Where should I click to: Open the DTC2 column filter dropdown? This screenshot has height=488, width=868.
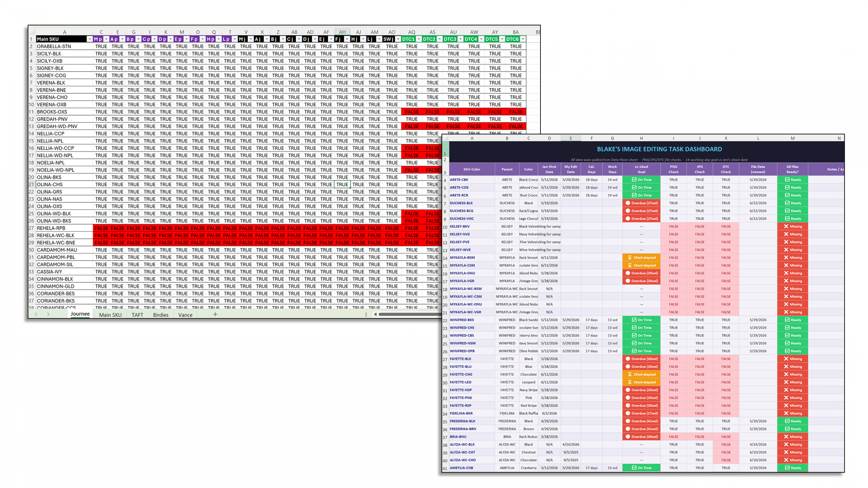pos(439,39)
